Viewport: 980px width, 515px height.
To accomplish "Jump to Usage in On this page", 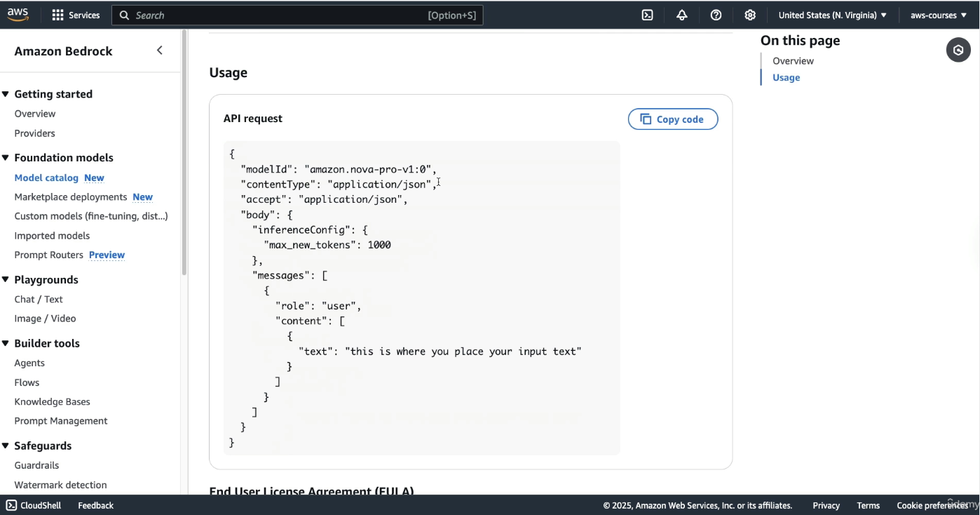I will (x=786, y=78).
